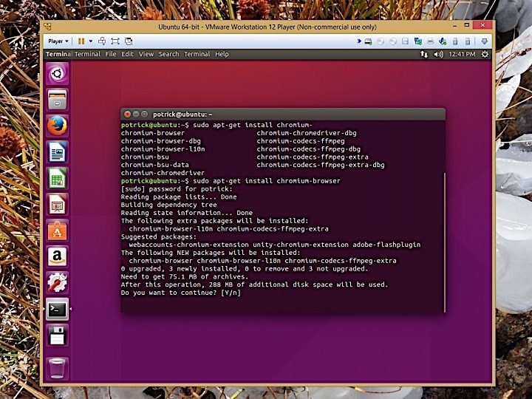Toggle VMware Unity mode button
This screenshot has height=399, width=532.
click(x=129, y=41)
